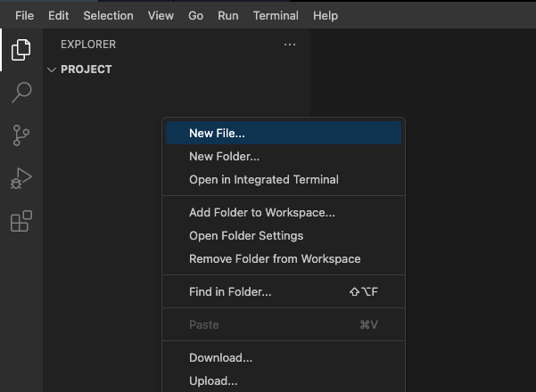536x392 pixels.
Task: Select Add Folder to Workspace...
Action: click(261, 212)
